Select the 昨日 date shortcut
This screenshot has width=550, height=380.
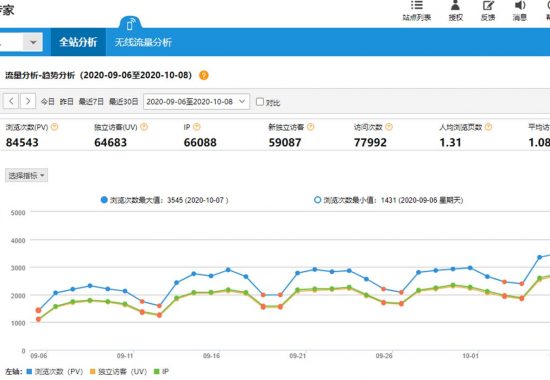tap(66, 102)
